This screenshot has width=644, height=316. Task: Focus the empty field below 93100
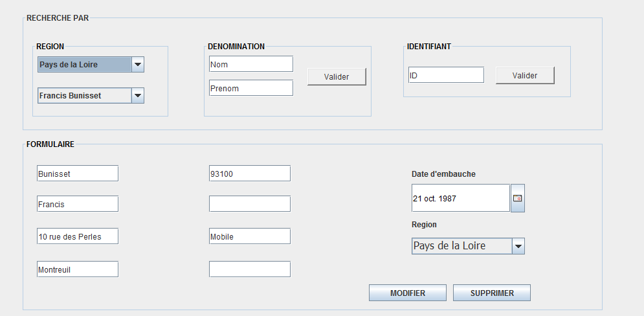coord(250,204)
